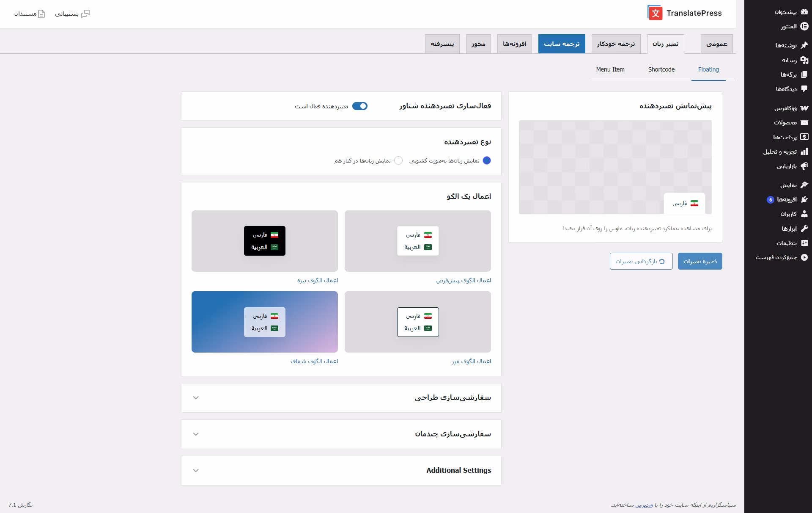Click the ذخیره تغییرات save button
Image resolution: width=812 pixels, height=513 pixels.
pyautogui.click(x=700, y=261)
